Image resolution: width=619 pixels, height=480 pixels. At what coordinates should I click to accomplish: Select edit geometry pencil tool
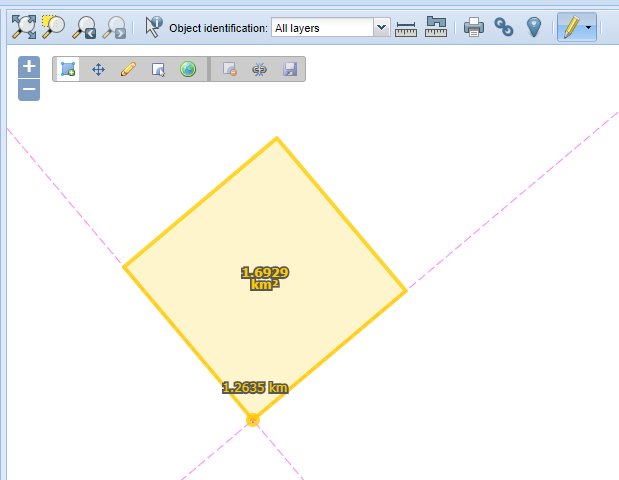click(128, 69)
